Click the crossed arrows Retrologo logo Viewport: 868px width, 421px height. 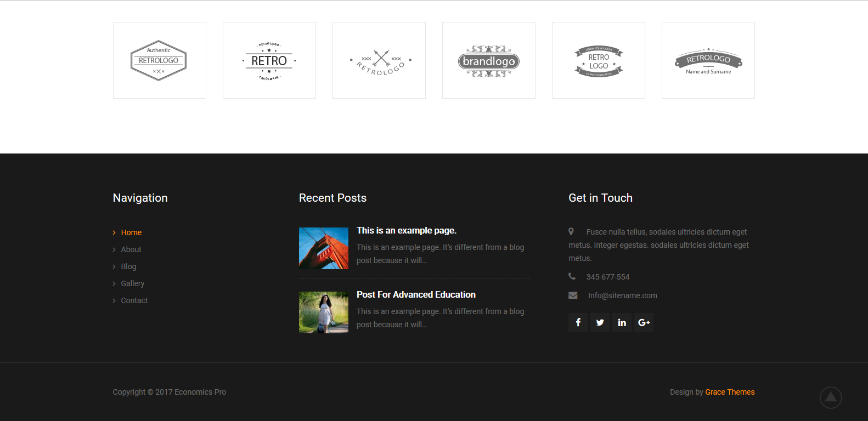point(379,61)
